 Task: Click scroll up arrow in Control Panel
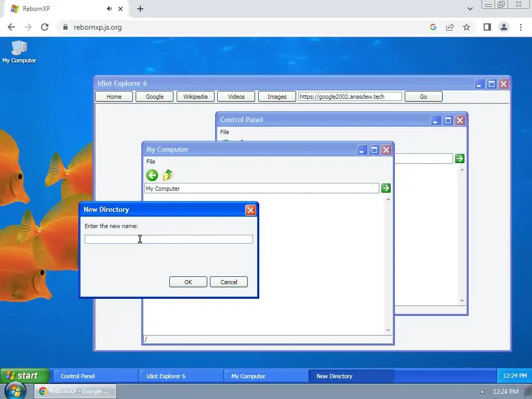point(462,169)
